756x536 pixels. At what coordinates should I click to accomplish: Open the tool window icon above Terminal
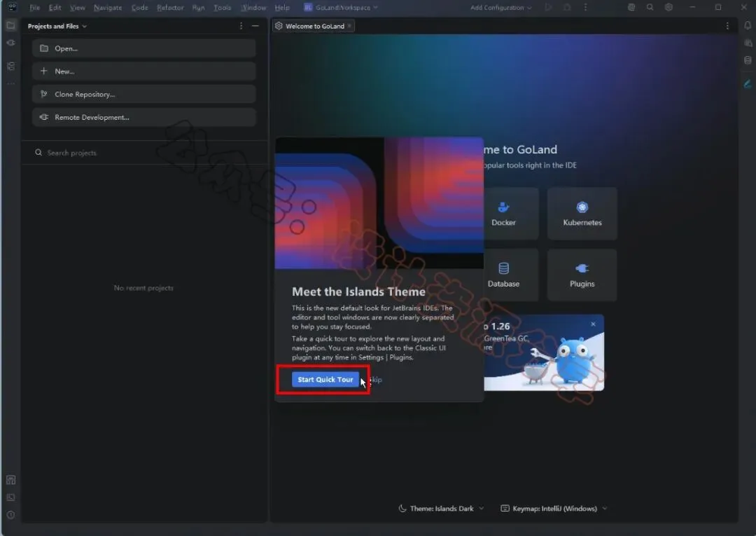click(x=10, y=479)
